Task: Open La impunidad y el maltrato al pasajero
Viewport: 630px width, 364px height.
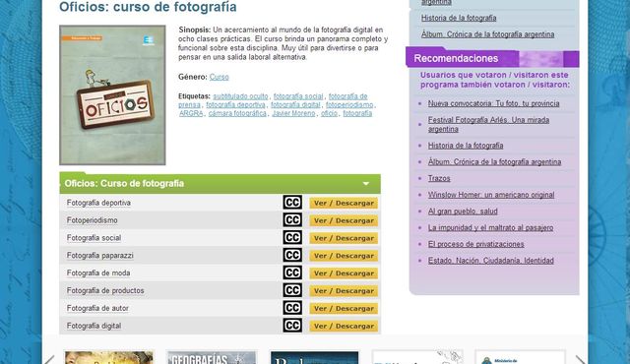Action: click(x=490, y=228)
